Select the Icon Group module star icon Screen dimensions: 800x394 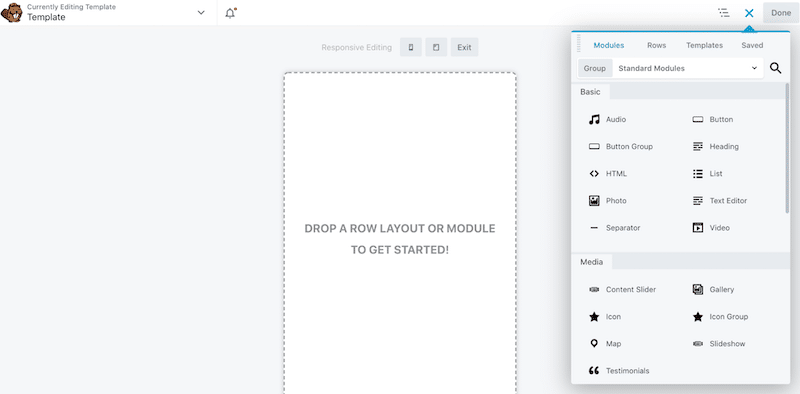[698, 317]
